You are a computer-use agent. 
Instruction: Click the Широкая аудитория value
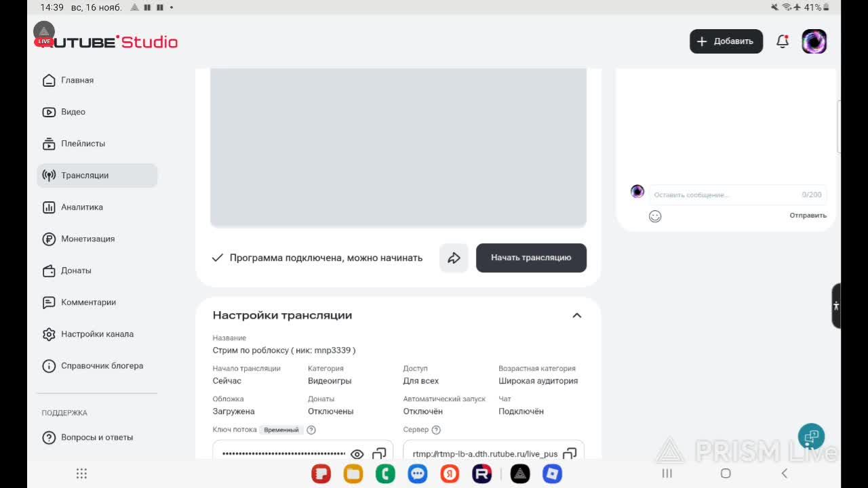[x=538, y=381]
